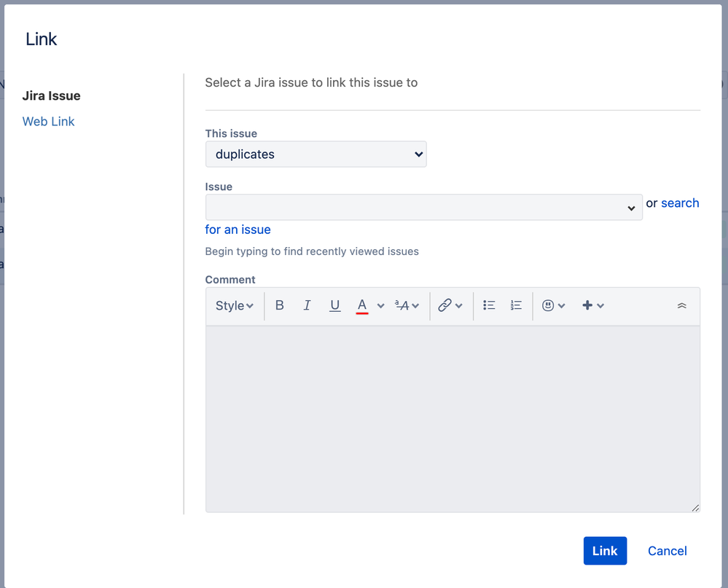Open the emoji picker icon
This screenshot has height=588, width=728.
[x=548, y=306]
